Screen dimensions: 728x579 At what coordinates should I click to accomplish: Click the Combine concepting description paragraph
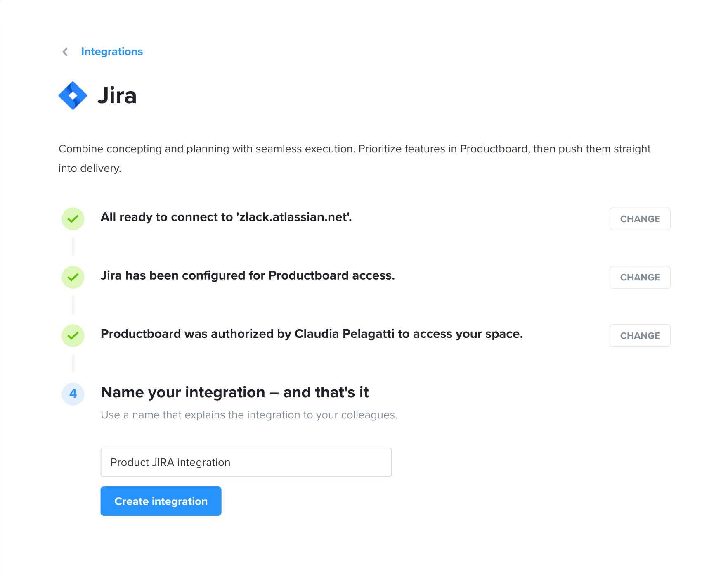[355, 159]
